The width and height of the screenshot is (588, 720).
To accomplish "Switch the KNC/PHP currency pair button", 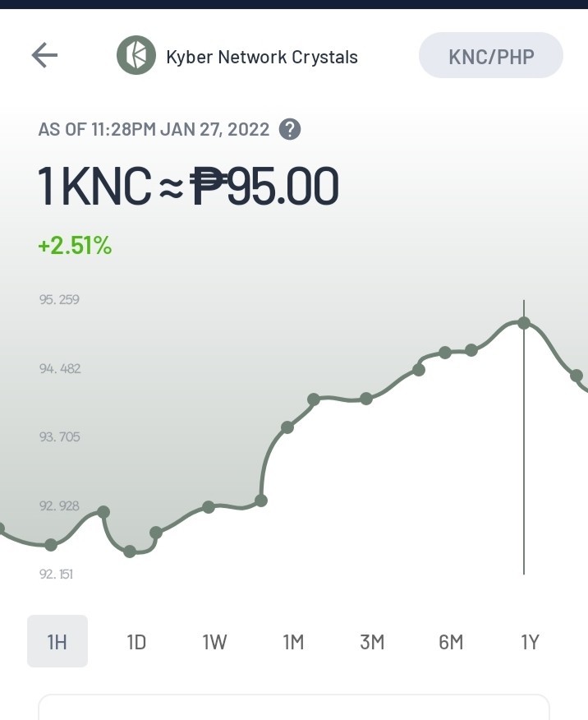I will pos(491,55).
